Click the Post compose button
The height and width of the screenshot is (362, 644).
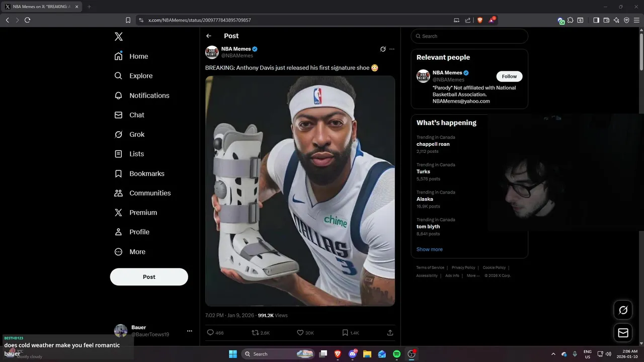coord(149,277)
